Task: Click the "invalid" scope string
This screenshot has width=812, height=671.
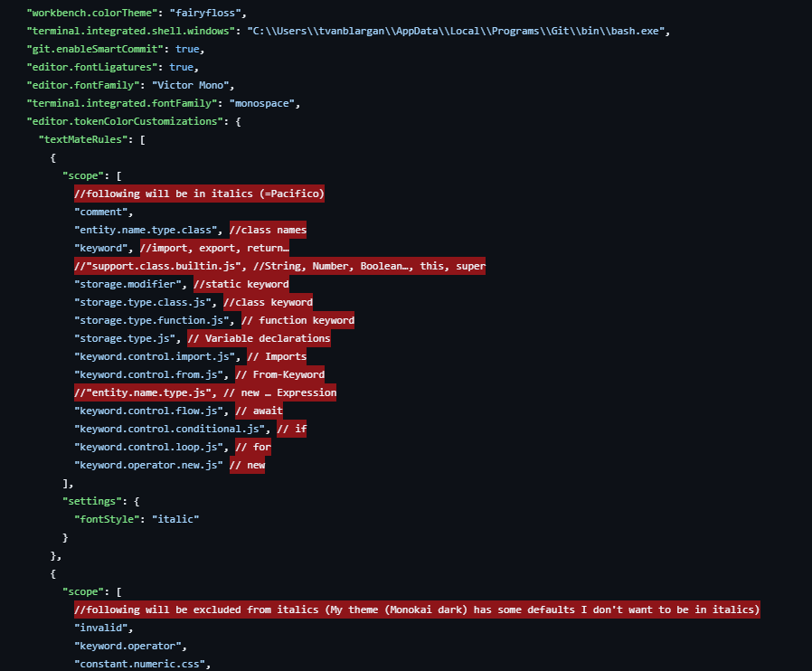Action: (101, 628)
